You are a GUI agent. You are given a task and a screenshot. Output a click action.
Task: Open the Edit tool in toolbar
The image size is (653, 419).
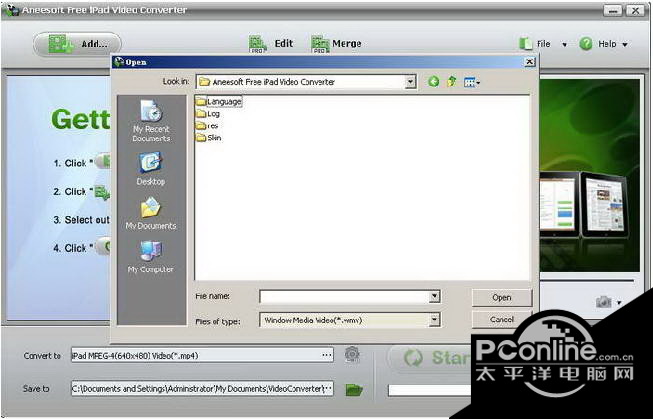[x=271, y=44]
